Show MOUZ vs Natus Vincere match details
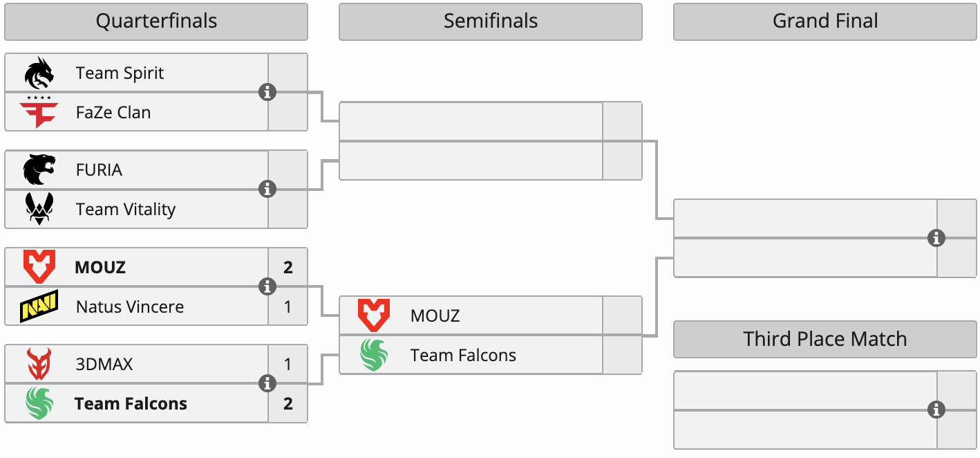Screen dimensions: 980x458 pyautogui.click(x=267, y=286)
